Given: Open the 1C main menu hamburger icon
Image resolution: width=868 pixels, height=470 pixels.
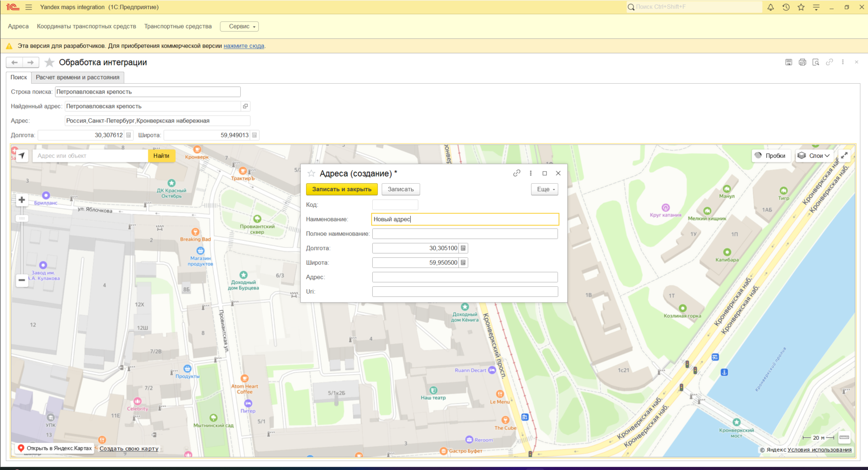Looking at the screenshot, I should [28, 7].
